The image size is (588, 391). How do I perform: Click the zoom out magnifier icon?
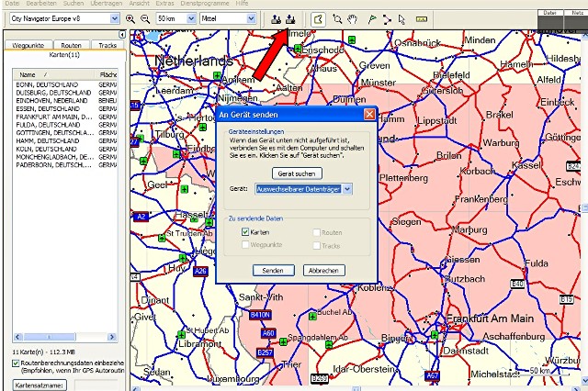coord(145,18)
